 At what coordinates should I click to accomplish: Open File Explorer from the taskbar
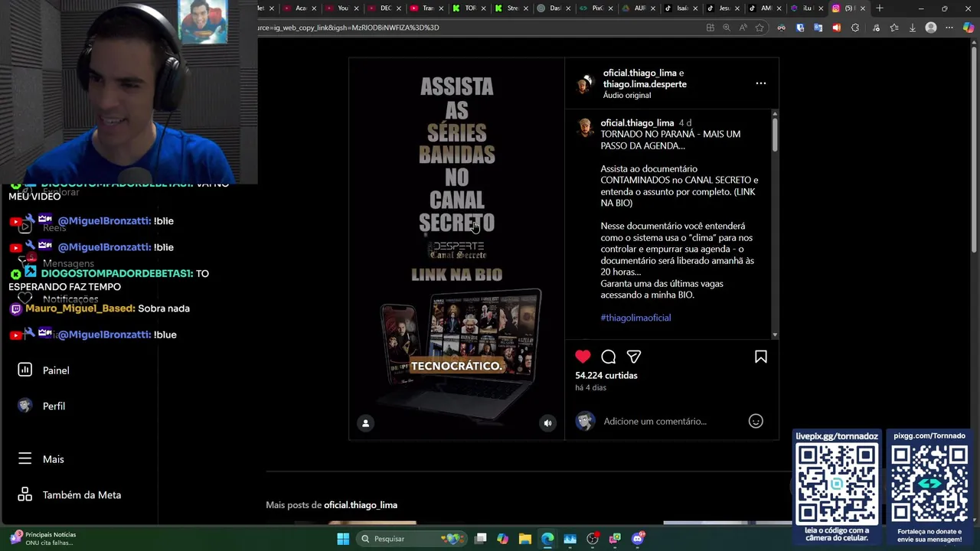click(x=525, y=539)
